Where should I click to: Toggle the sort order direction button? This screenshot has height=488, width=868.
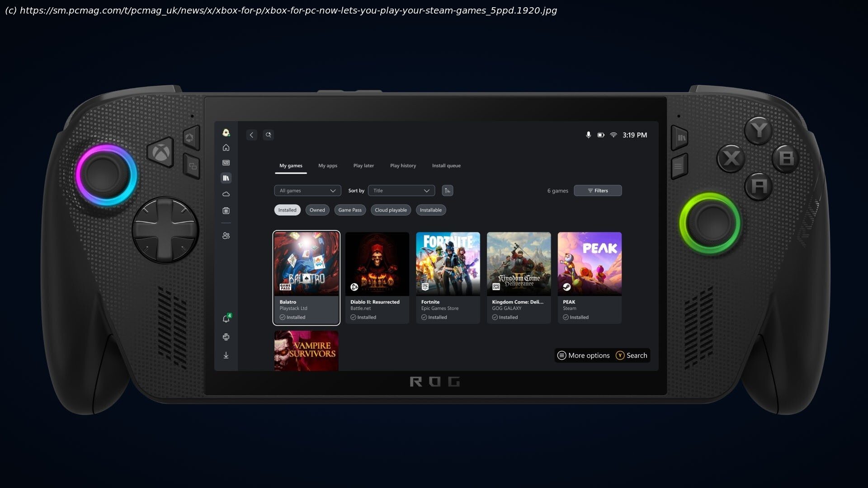[x=448, y=191]
